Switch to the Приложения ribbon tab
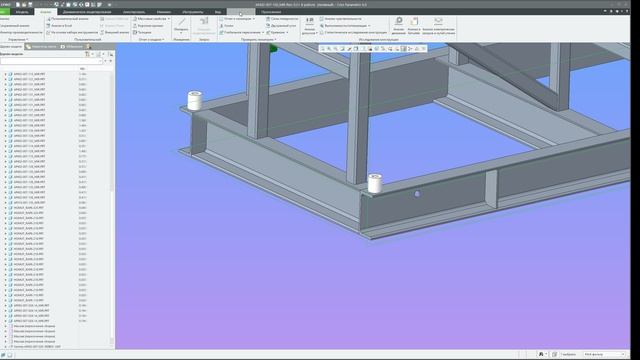Screen dimensions: 640x360 (271, 12)
